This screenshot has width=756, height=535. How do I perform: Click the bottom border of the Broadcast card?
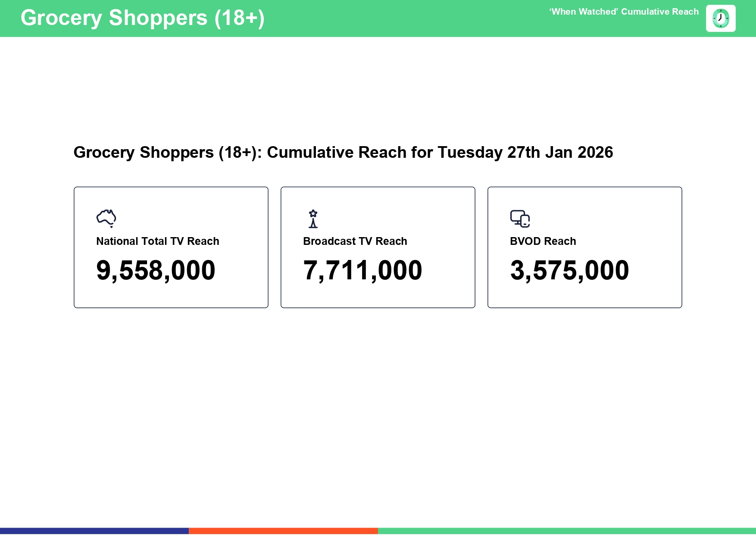tap(378, 307)
